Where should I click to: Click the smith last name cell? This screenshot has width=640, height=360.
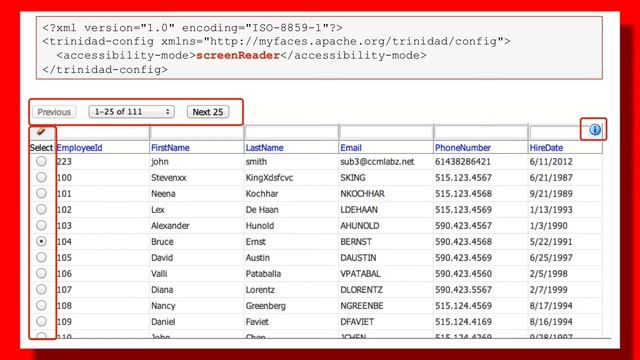256,162
